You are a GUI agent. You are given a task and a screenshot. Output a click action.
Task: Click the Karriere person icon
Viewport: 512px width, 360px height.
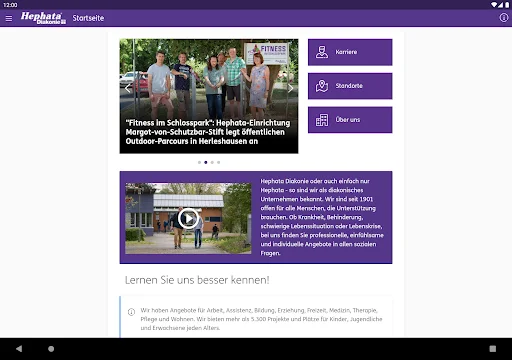(x=322, y=52)
